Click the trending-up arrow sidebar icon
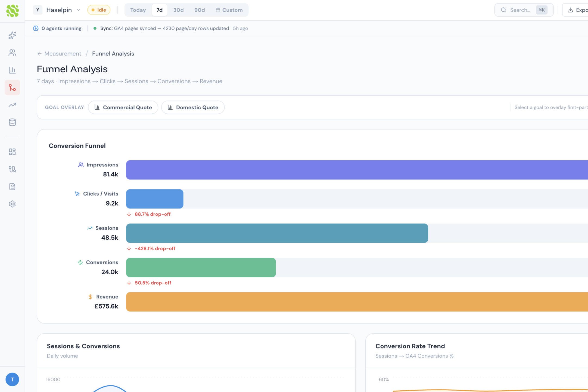Image resolution: width=588 pixels, height=392 pixels. (12, 105)
